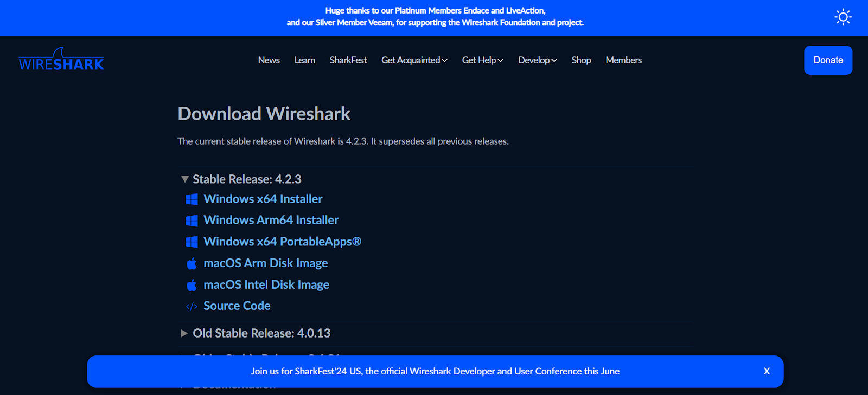This screenshot has height=395, width=868.
Task: Open the SharkFest'24 US conference banner text
Action: (435, 371)
